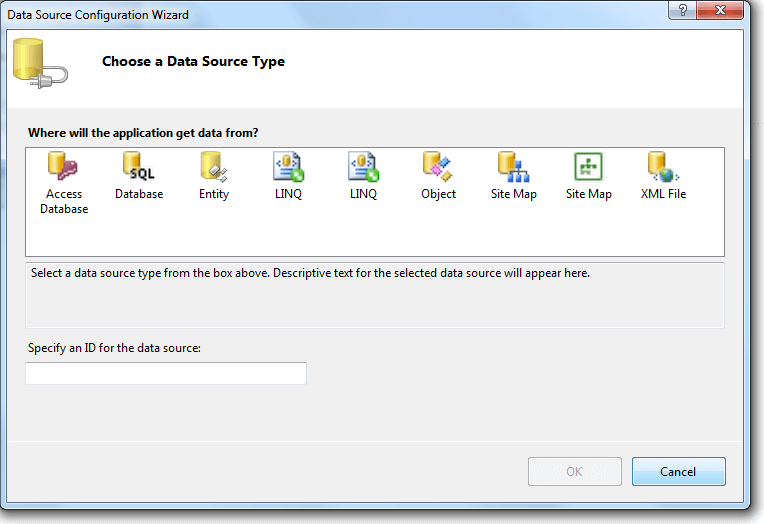Select the green-framed Site Map icon

click(x=588, y=167)
